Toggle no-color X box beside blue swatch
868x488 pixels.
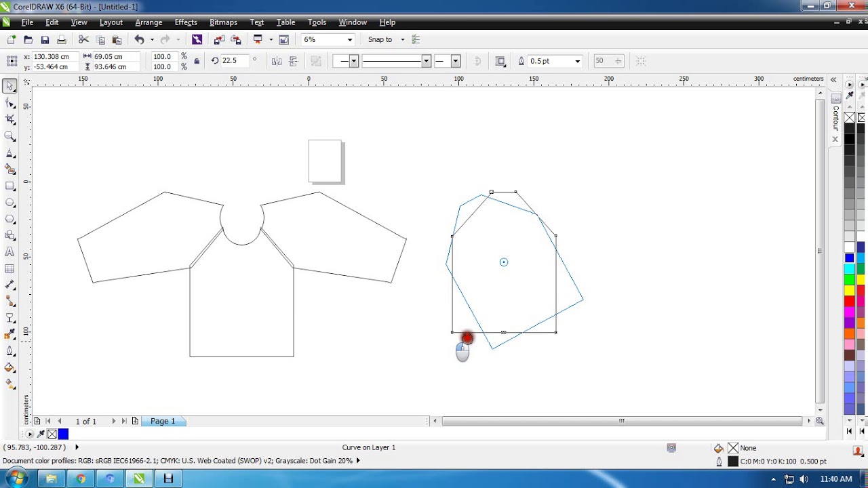coord(52,434)
